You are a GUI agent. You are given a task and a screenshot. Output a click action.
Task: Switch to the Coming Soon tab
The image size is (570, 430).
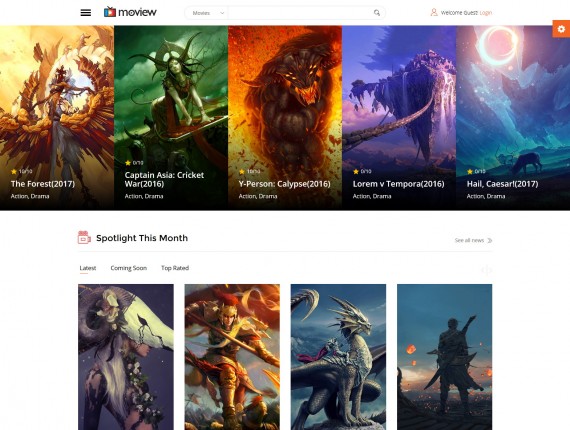(x=129, y=268)
